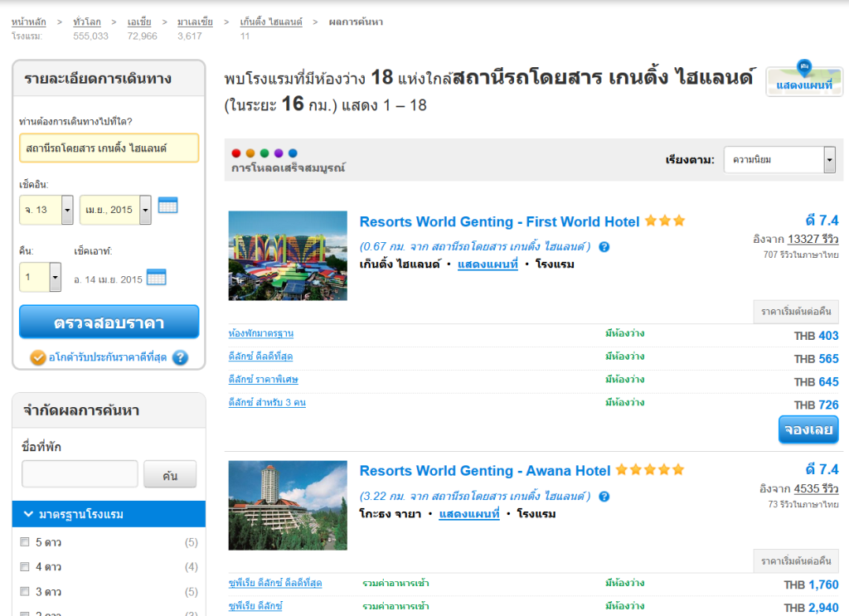
Task: Click the ชื่อที่พัก name filter field
Action: click(x=80, y=475)
